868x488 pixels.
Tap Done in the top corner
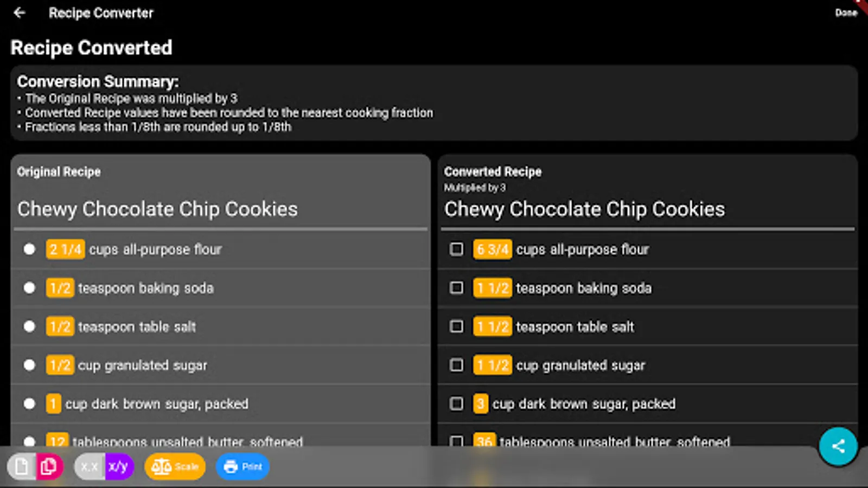pos(846,12)
